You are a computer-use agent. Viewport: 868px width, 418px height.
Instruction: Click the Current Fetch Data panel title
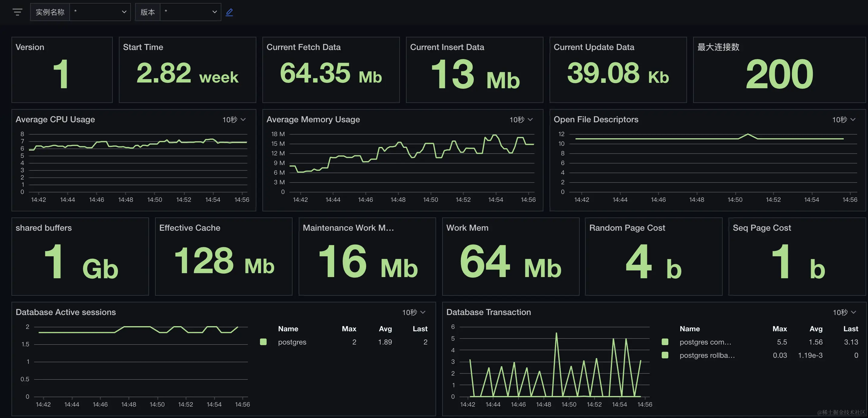coord(303,47)
